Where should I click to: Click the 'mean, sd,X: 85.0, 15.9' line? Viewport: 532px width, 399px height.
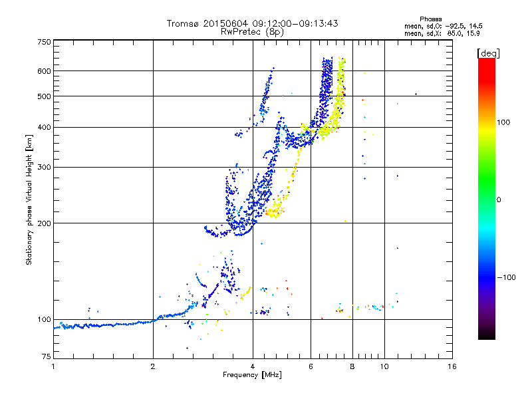(x=442, y=34)
